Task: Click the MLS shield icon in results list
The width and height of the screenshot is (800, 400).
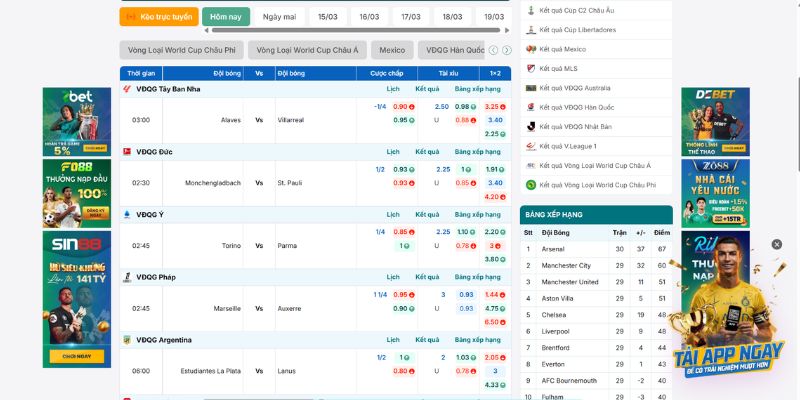Action: click(x=530, y=68)
